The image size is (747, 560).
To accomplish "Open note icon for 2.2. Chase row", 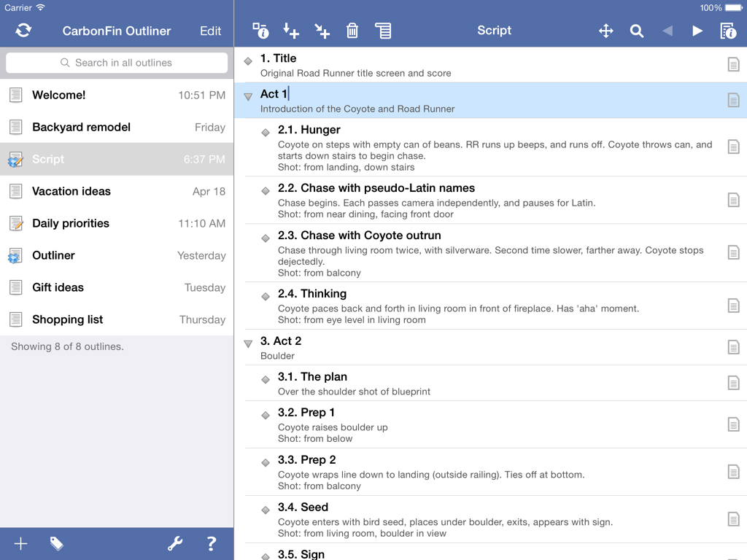I will tap(733, 200).
